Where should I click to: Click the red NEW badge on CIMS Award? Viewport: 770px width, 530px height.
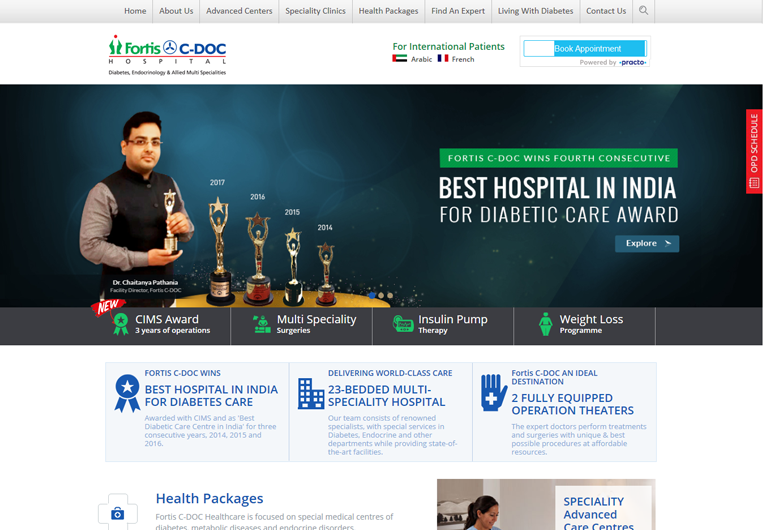point(107,307)
